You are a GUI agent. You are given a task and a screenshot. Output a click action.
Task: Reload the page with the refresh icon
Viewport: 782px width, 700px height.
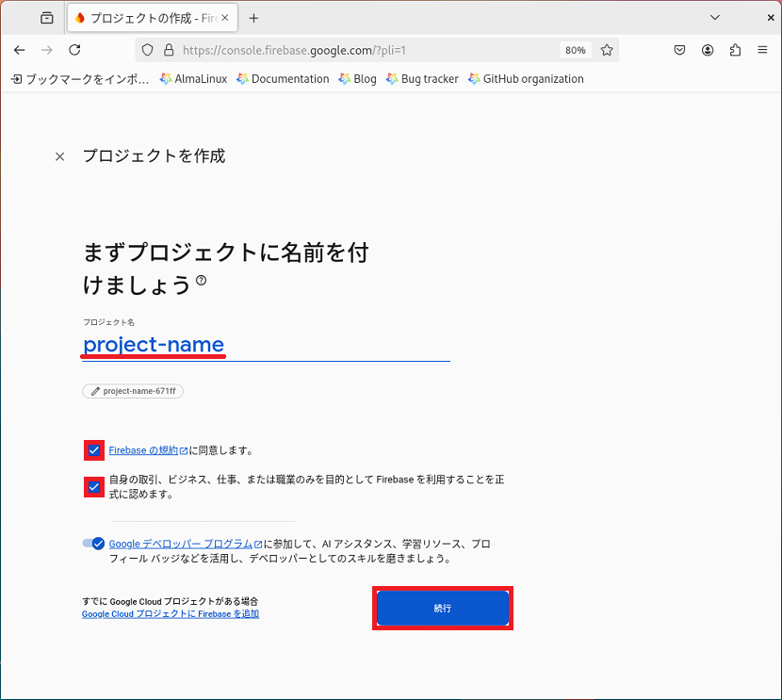74,50
